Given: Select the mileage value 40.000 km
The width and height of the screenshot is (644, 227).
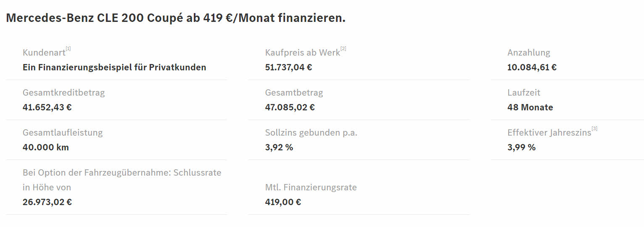Looking at the screenshot, I should [45, 147].
